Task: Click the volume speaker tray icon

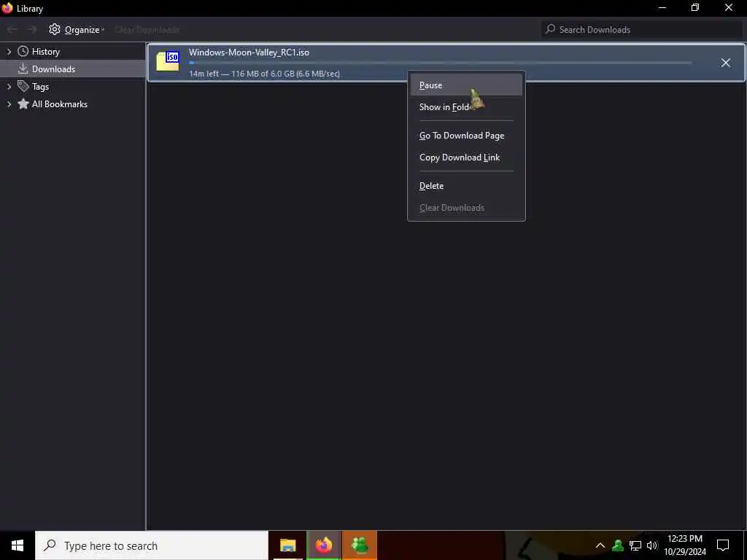Action: (652, 545)
